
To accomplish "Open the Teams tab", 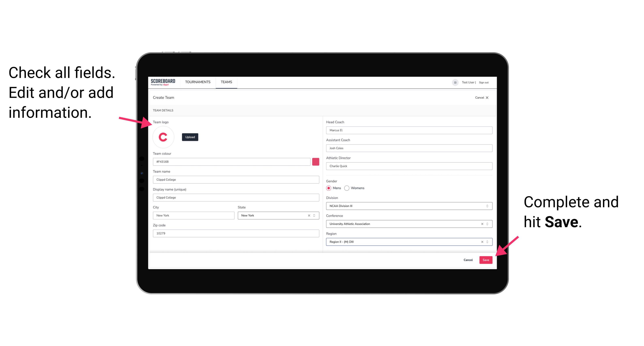I will [x=226, y=82].
